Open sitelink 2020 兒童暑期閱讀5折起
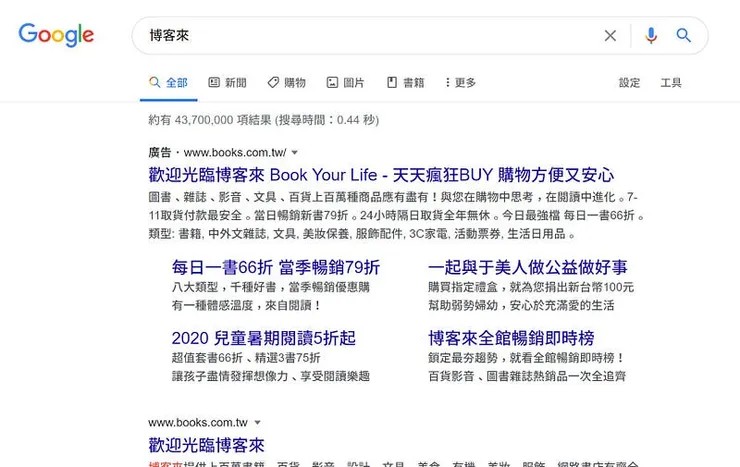 263,338
